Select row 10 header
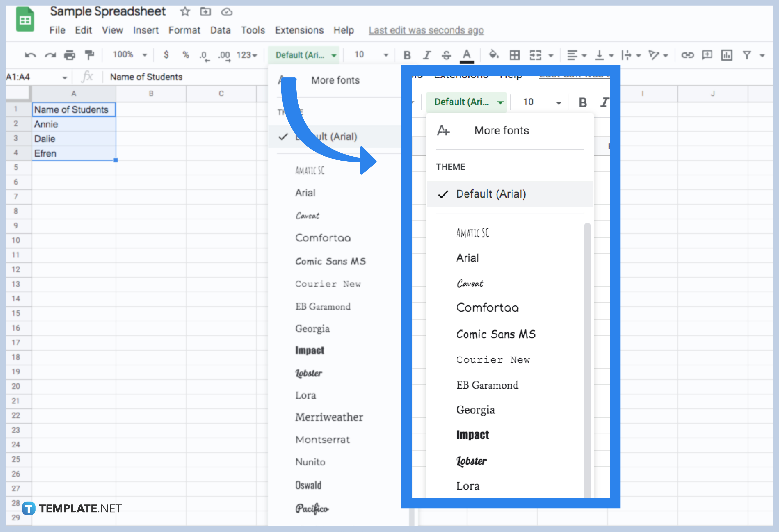Viewport: 779px width, 532px height. pos(16,240)
